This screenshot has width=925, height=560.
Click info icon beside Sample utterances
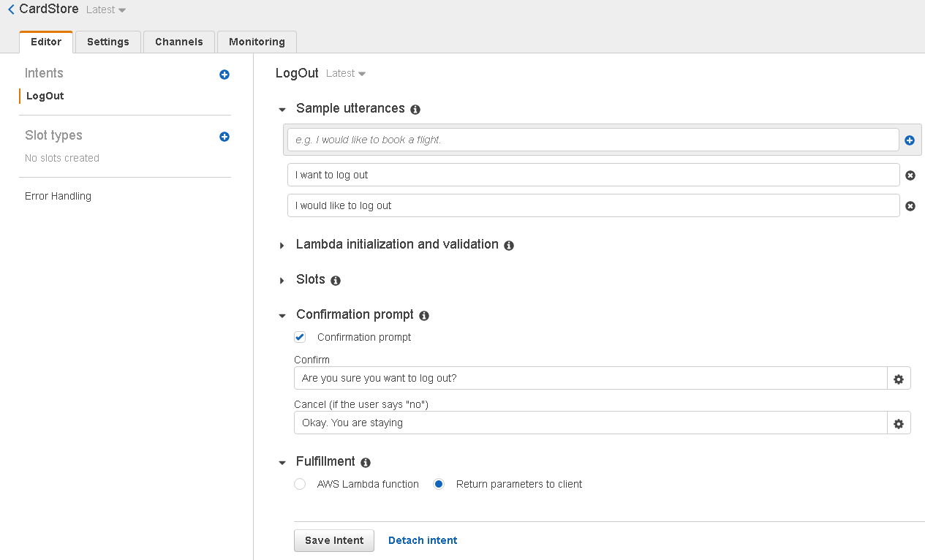(415, 110)
